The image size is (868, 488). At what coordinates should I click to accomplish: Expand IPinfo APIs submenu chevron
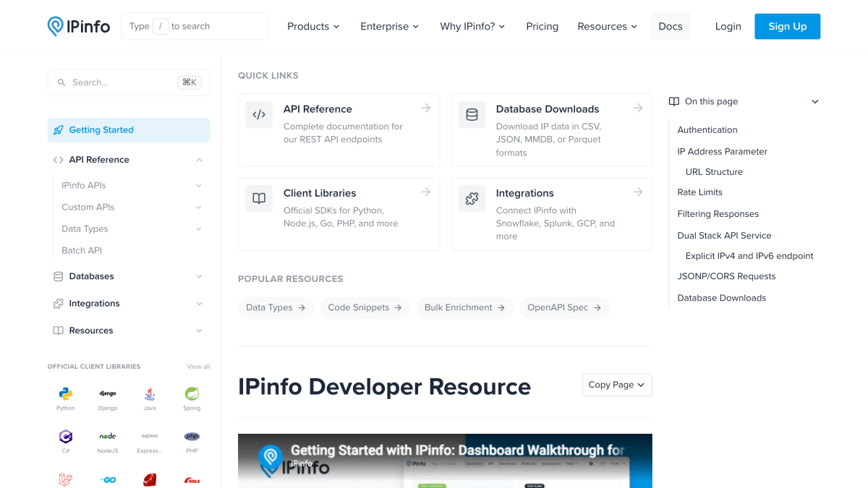tap(199, 186)
